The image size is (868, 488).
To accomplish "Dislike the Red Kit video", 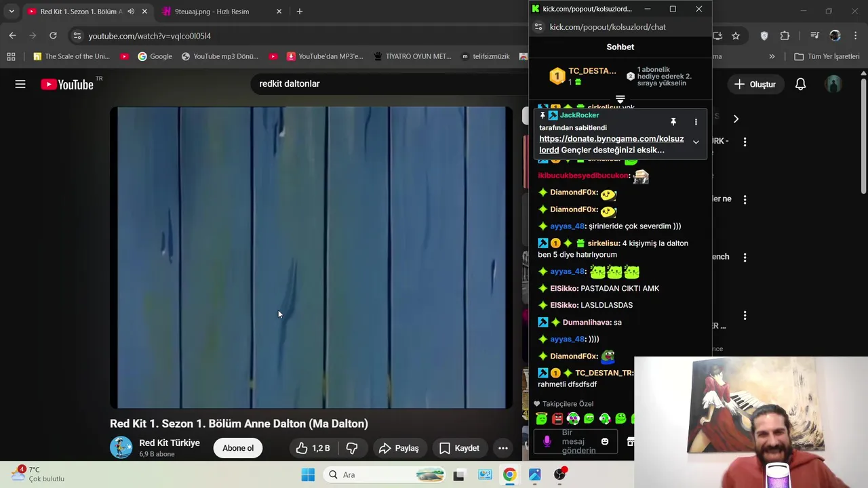I will pos(352,448).
